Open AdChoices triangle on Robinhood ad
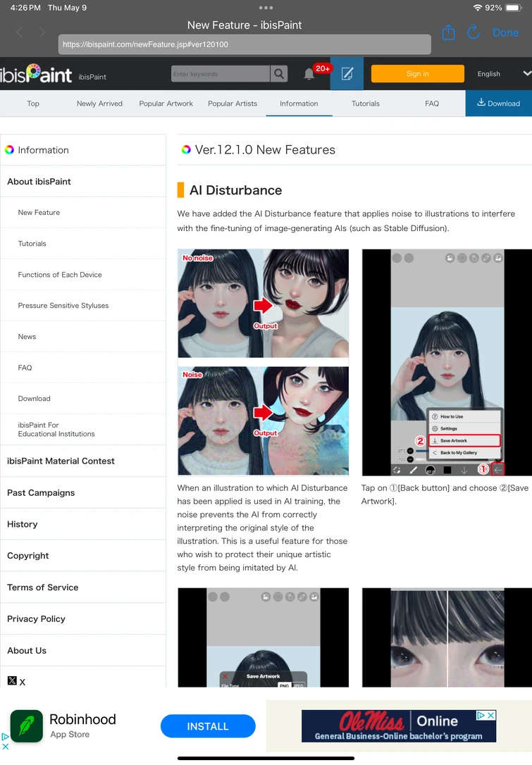The image size is (532, 765). (x=6, y=737)
